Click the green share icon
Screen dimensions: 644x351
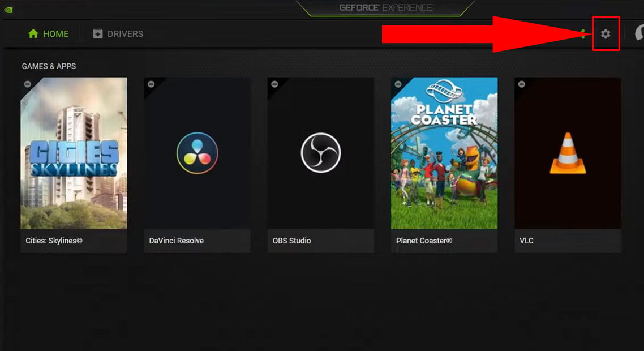[583, 34]
